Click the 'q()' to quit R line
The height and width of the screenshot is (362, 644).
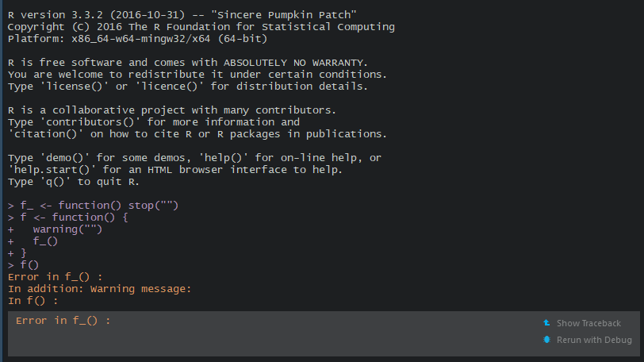tap(74, 182)
